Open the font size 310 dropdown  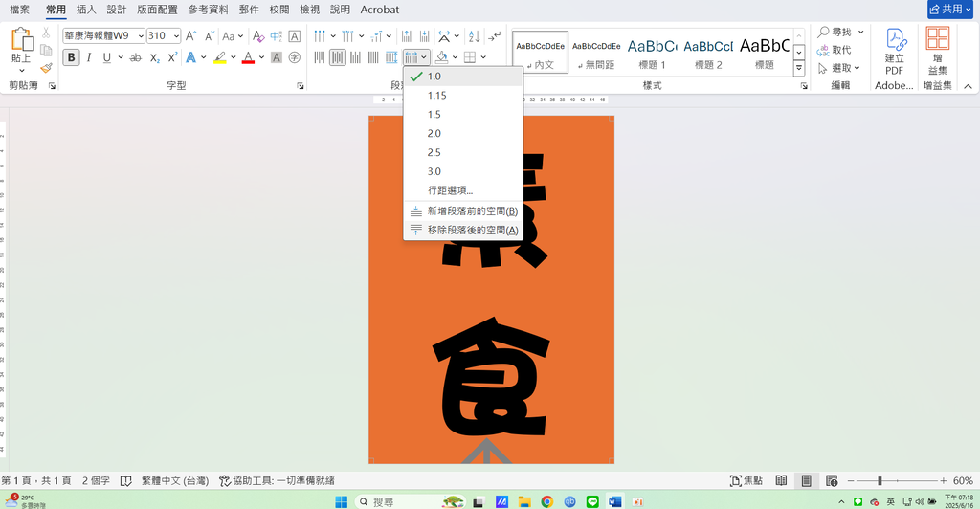[176, 36]
